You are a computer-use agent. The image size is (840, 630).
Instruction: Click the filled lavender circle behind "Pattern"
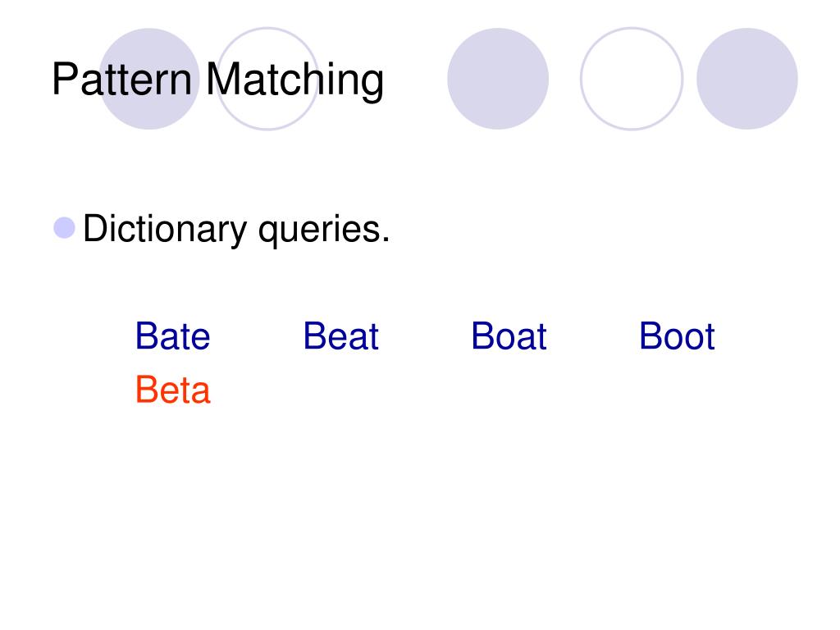[x=149, y=78]
